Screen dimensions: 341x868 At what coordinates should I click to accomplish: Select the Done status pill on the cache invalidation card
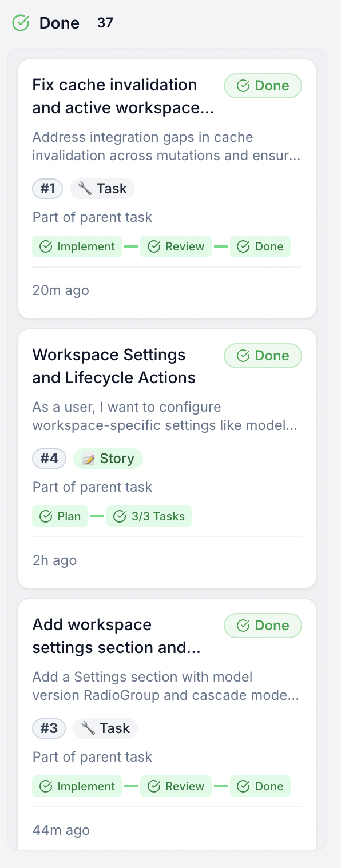pyautogui.click(x=263, y=85)
